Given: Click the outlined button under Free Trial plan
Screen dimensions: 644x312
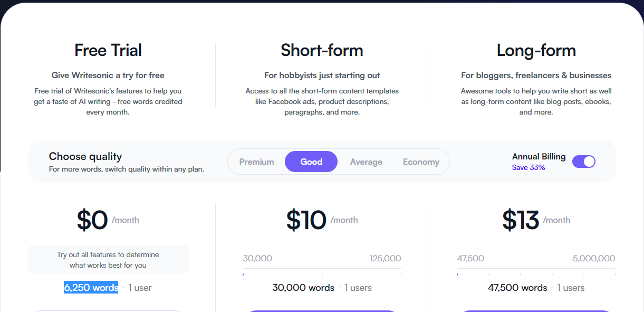Looking at the screenshot, I should (x=108, y=310).
